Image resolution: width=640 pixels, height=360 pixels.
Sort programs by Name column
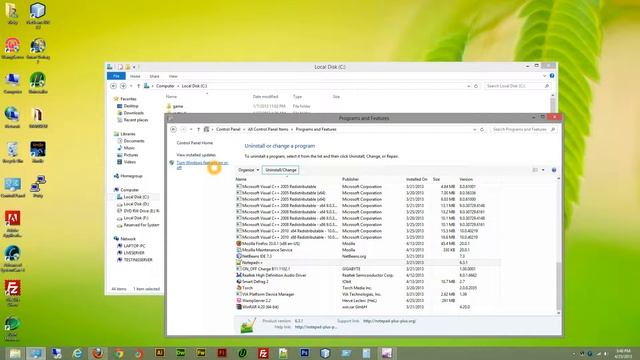(241, 179)
